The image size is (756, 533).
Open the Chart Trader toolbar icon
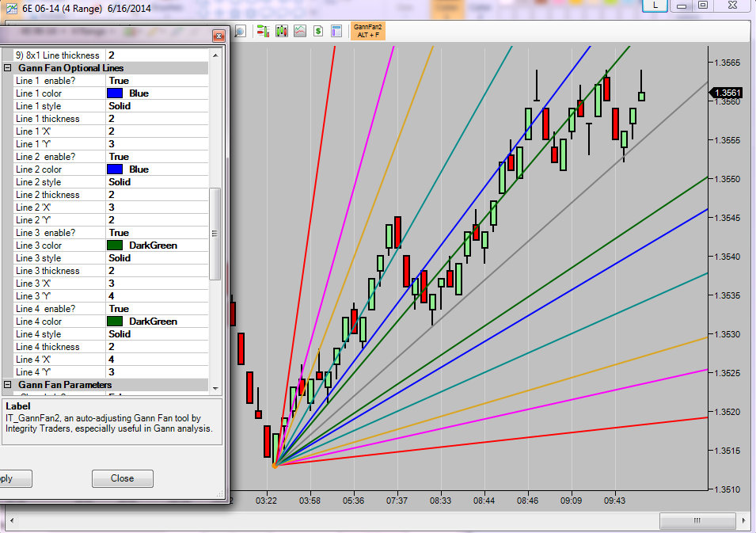pyautogui.click(x=264, y=32)
